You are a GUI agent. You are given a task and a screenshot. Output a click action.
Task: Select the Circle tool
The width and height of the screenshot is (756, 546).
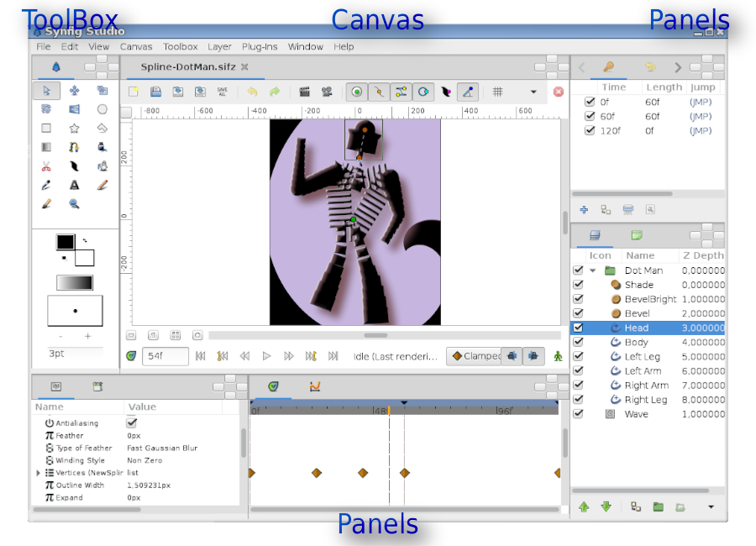pos(101,109)
